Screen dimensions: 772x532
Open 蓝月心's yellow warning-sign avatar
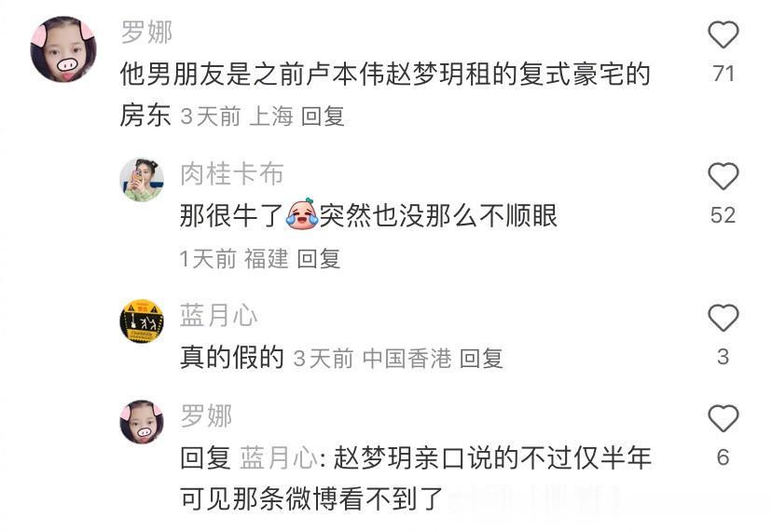coord(142,321)
